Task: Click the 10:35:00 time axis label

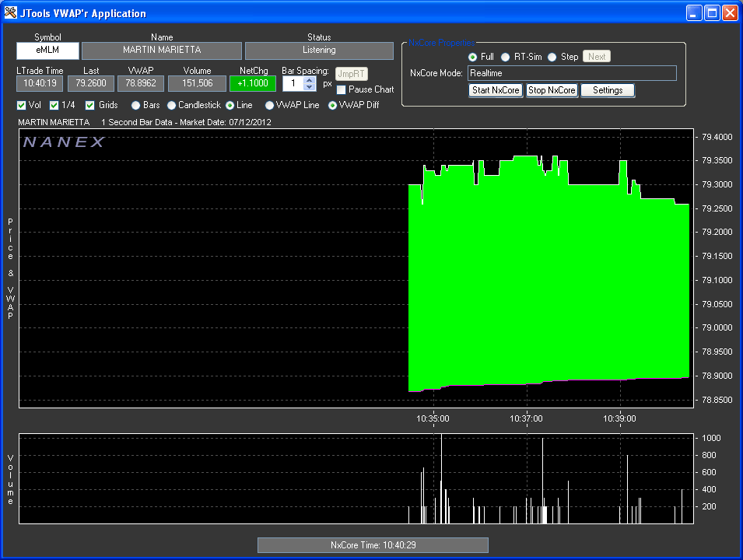Action: tap(433, 418)
